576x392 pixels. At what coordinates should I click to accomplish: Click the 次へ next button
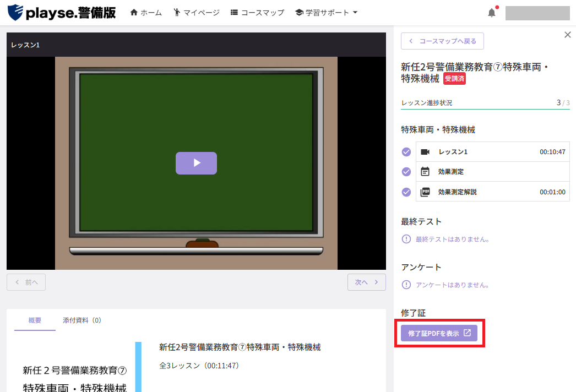click(367, 282)
